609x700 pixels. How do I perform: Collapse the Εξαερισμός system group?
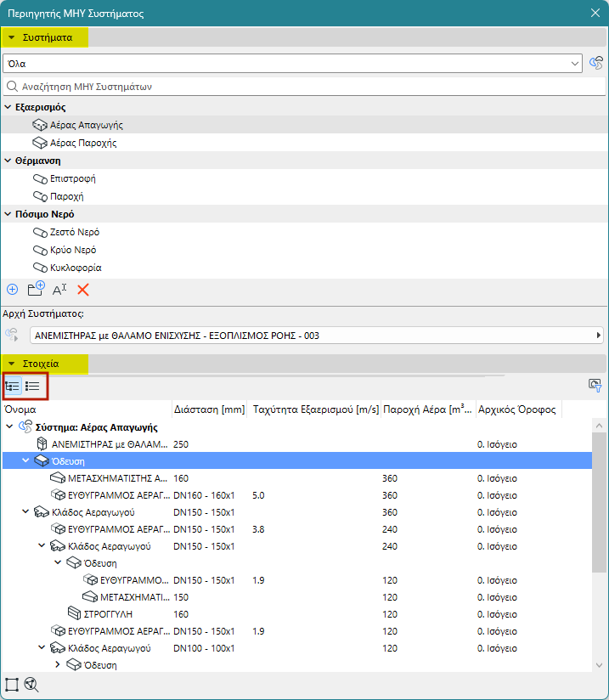pos(8,107)
